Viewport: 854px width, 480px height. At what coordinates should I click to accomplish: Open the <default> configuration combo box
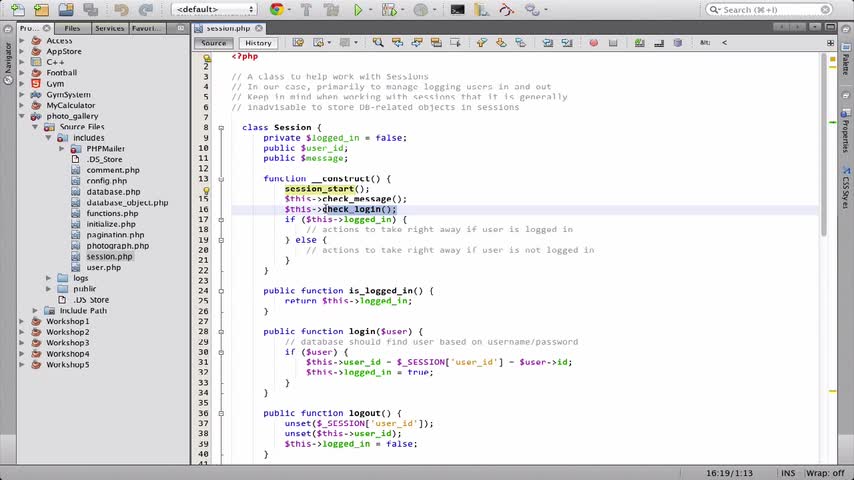tap(214, 9)
